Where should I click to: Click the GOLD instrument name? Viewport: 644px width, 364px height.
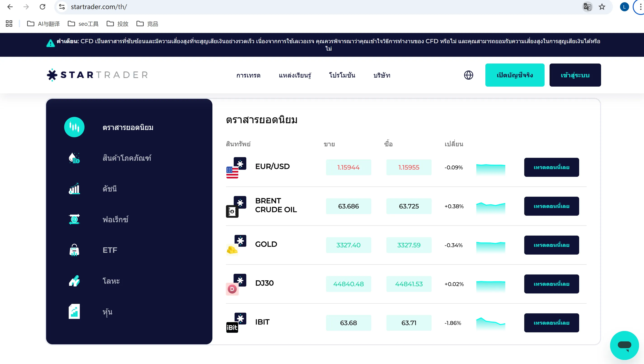[x=266, y=244]
